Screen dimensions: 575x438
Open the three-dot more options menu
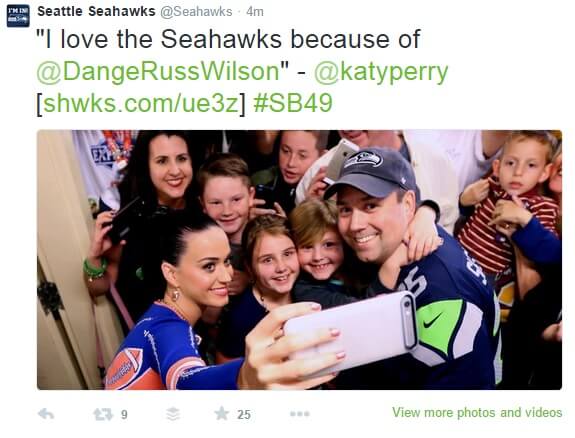tap(300, 414)
